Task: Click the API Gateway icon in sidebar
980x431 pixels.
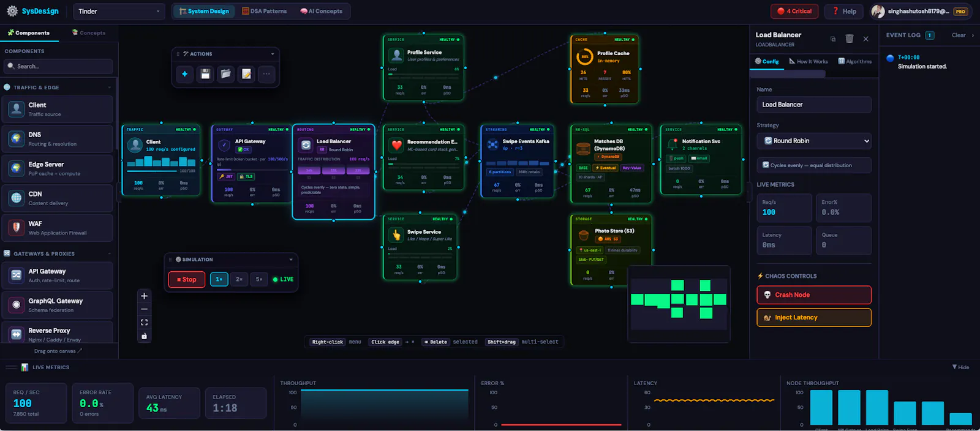Action: click(x=17, y=275)
